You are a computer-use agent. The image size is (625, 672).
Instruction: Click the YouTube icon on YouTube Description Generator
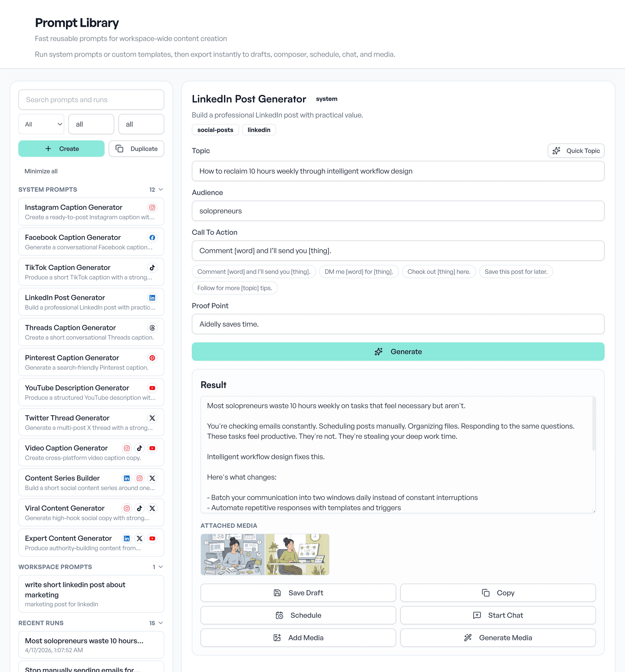point(152,388)
